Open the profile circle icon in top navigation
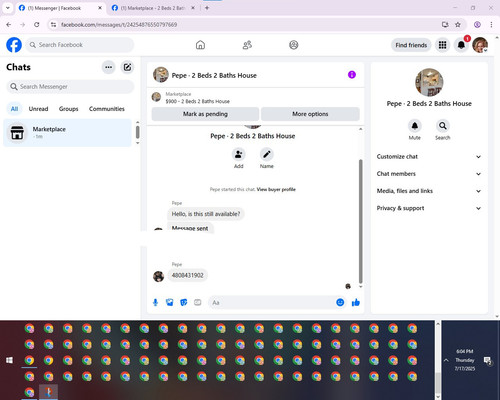 click(294, 45)
